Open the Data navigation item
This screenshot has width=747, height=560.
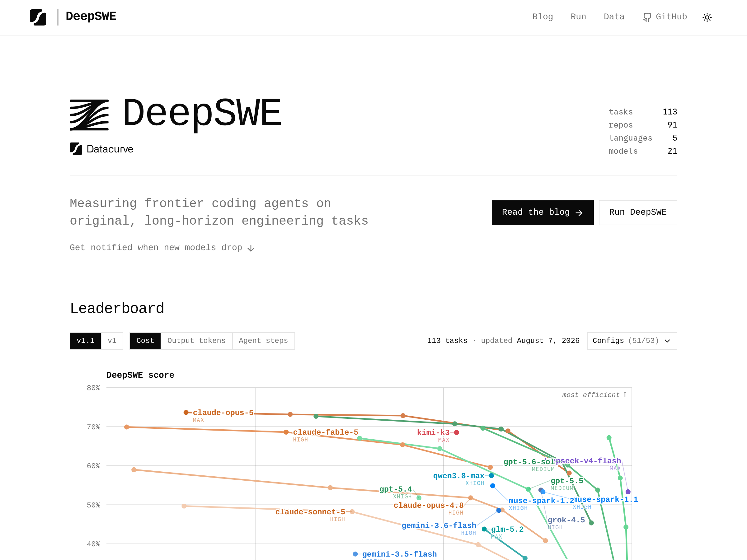pyautogui.click(x=614, y=17)
